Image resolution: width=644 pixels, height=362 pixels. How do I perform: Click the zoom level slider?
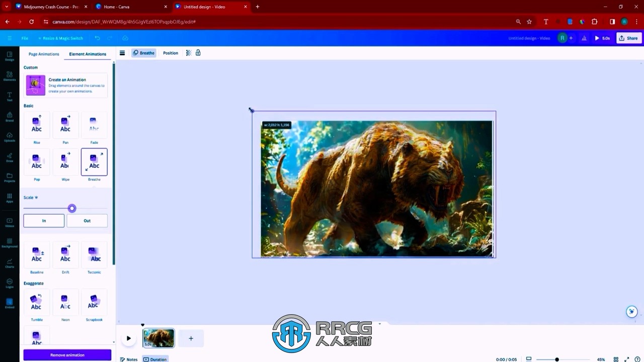coord(563,359)
